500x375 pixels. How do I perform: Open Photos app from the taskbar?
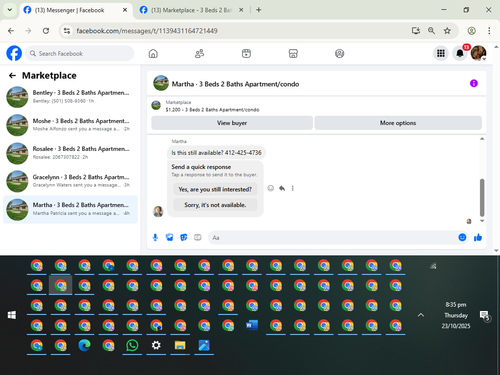(204, 345)
